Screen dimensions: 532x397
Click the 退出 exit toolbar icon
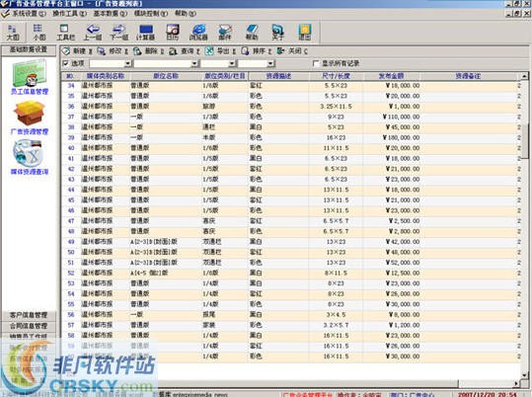pos(304,33)
